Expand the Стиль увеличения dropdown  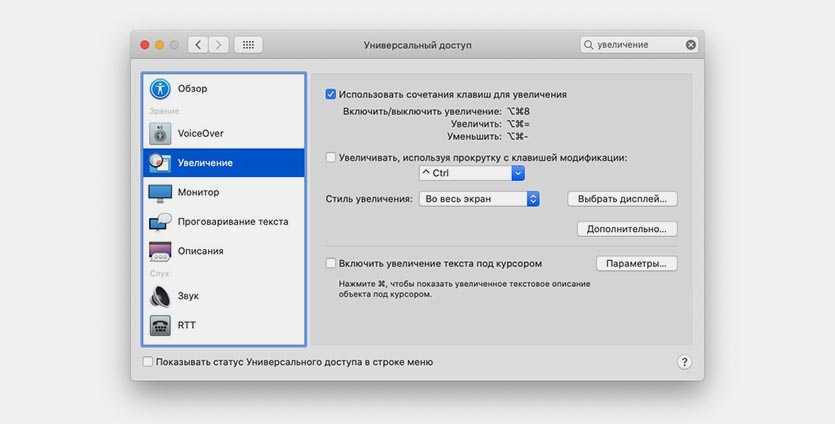click(x=479, y=199)
